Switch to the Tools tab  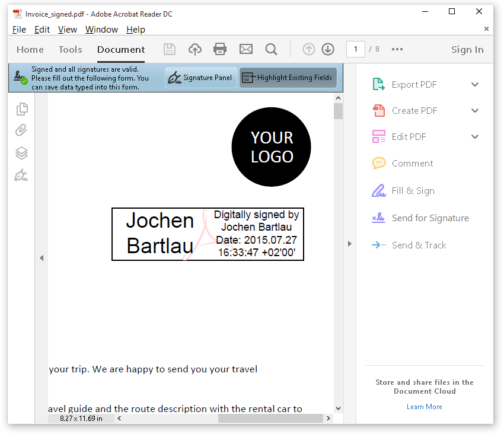[70, 50]
